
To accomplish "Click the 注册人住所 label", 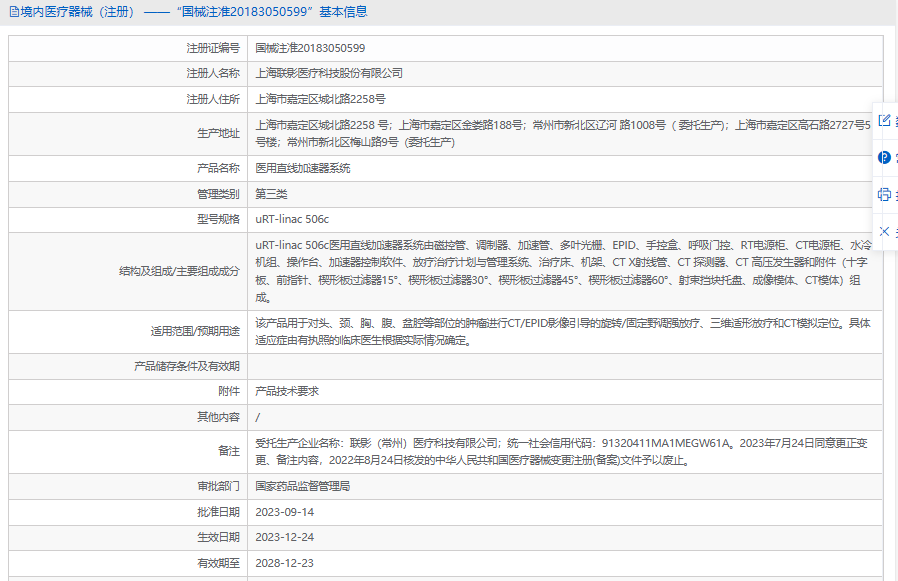I will pos(213,99).
